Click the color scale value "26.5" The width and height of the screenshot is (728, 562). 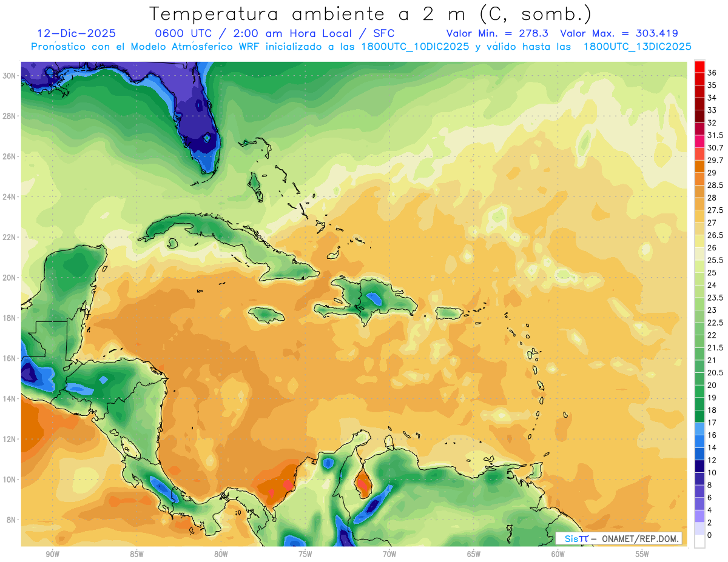715,235
